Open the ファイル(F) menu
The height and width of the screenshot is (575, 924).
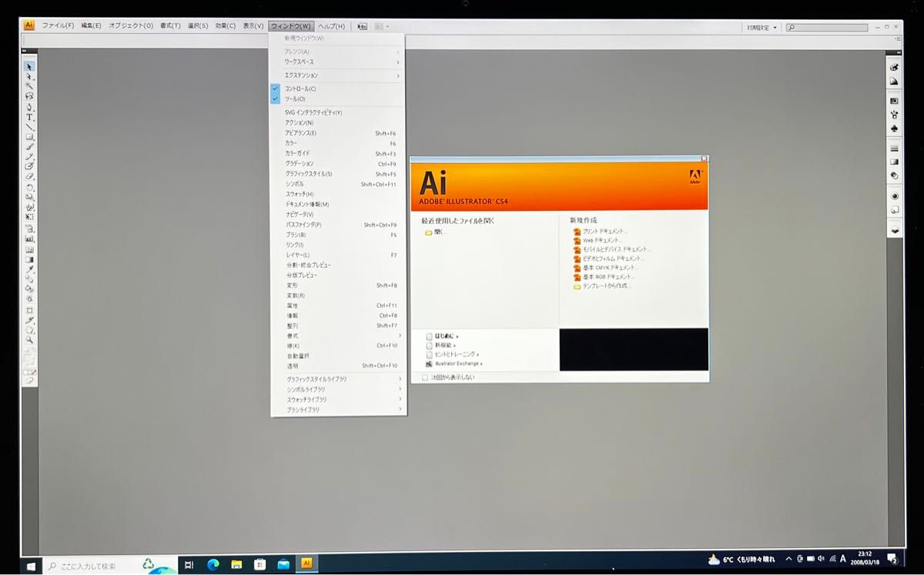(x=58, y=25)
